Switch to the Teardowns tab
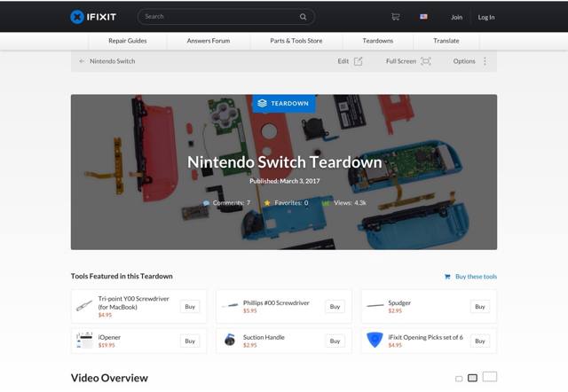The width and height of the screenshot is (568, 392). 378,41
